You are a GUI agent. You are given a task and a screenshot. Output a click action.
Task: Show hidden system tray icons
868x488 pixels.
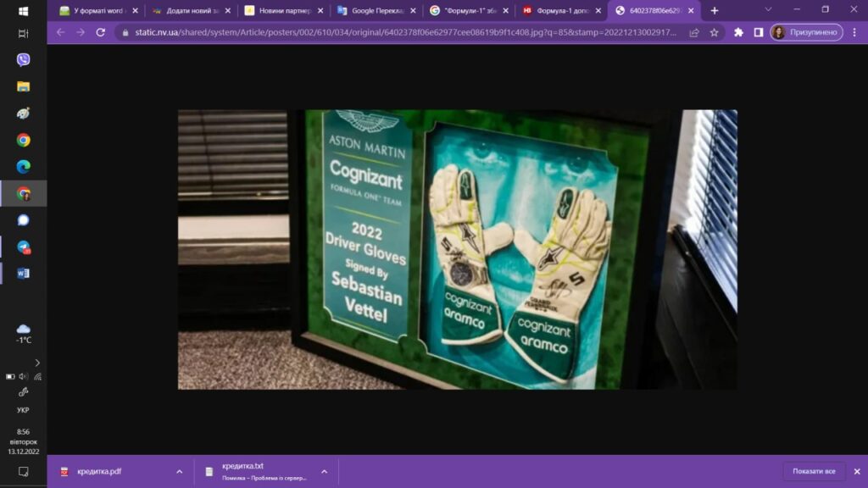36,363
